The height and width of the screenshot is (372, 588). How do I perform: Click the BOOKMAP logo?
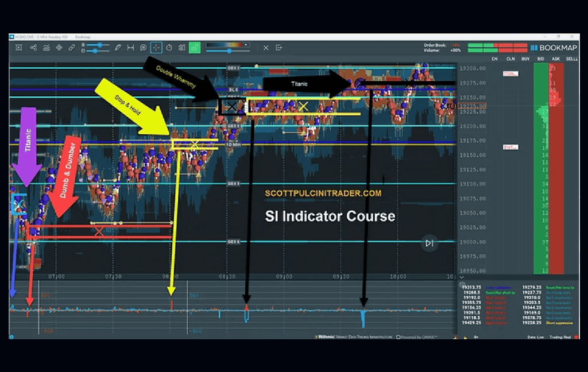click(x=554, y=48)
